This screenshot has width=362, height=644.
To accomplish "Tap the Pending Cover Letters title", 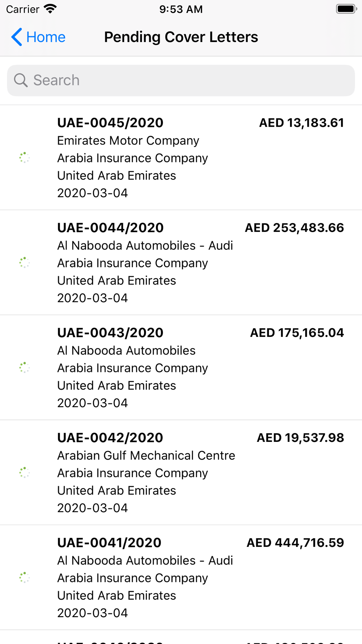I will pos(181,37).
